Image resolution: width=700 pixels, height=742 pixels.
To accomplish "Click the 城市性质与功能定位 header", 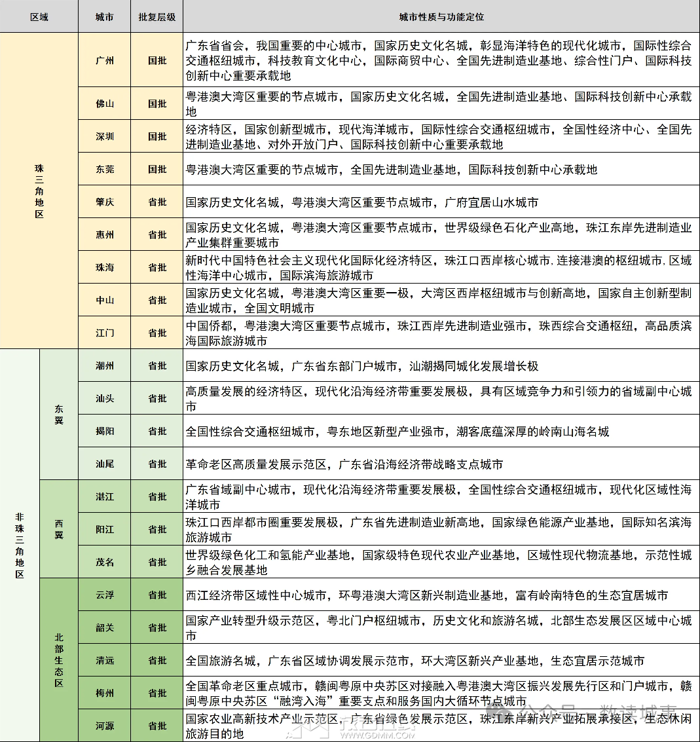I will (440, 16).
